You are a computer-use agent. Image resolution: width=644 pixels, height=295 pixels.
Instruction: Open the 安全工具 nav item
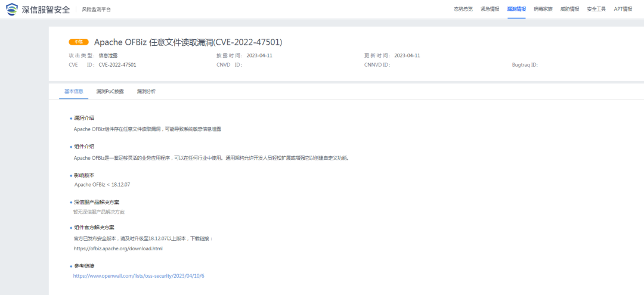pos(596,9)
